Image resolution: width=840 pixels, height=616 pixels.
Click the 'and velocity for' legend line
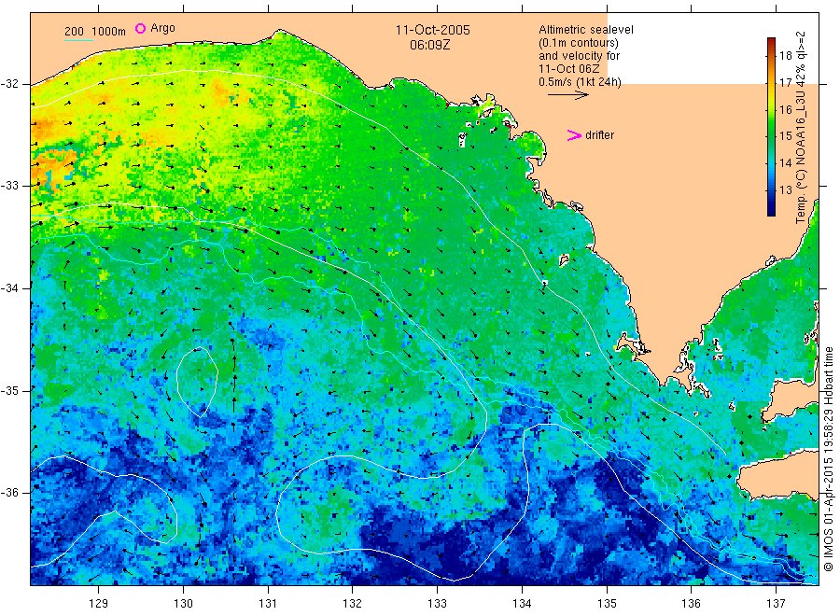pyautogui.click(x=579, y=56)
